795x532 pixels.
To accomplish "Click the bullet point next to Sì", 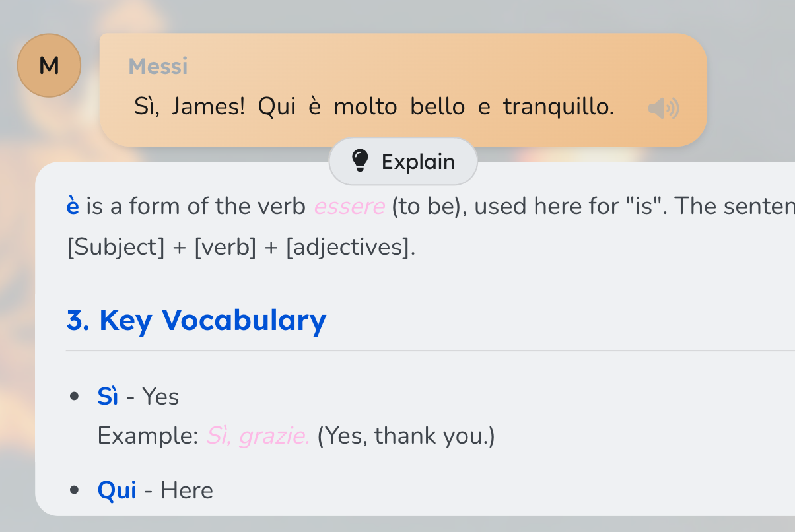I will (74, 395).
